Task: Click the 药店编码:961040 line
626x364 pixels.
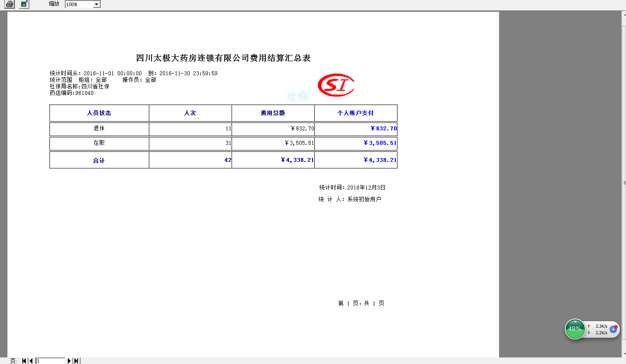Action: (71, 93)
